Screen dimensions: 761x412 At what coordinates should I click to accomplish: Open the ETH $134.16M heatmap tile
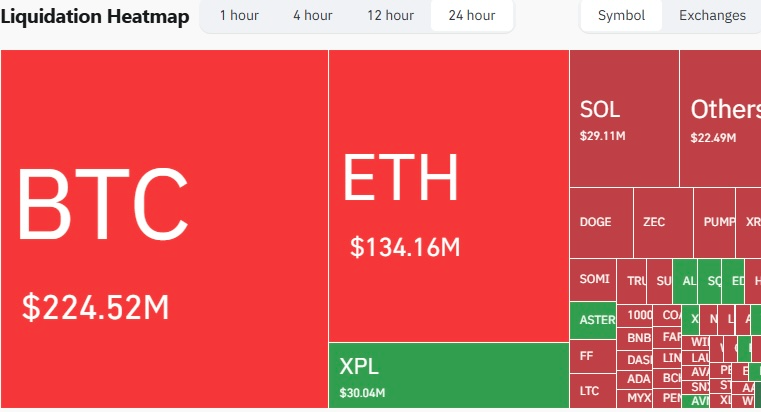click(x=448, y=195)
